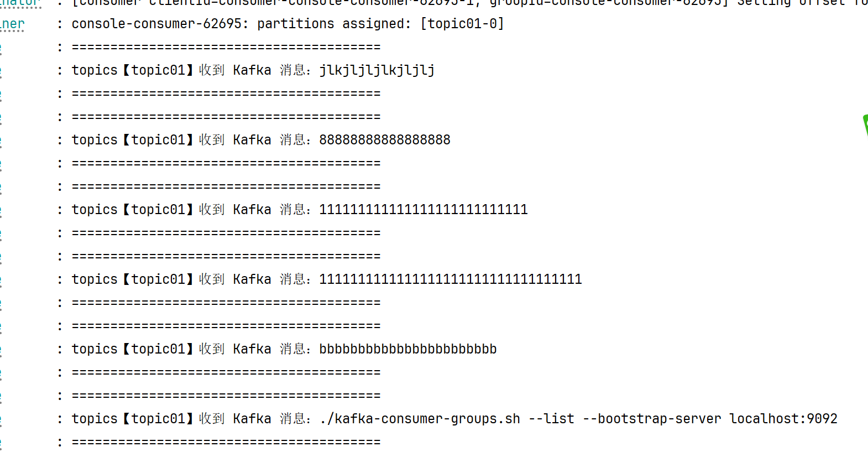Click the bottom-most separator line of equals signs
868x457 pixels.
[x=226, y=442]
